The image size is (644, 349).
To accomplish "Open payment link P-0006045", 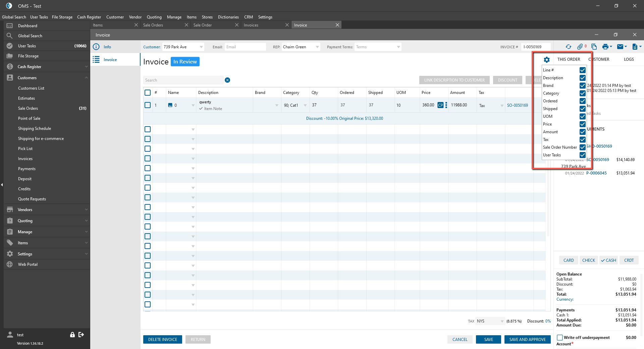I will coord(596,173).
